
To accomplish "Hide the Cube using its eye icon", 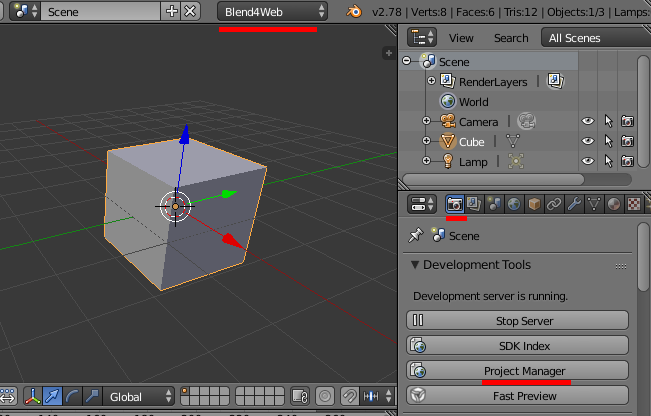I will coord(588,142).
